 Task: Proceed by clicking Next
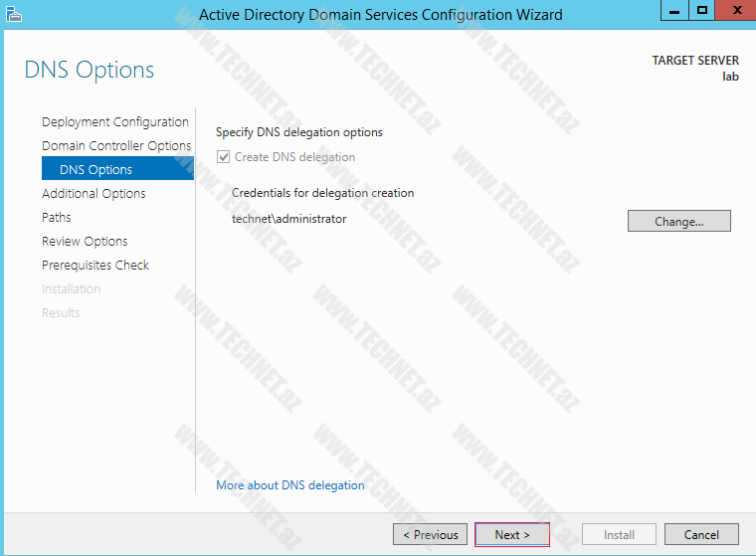(512, 535)
